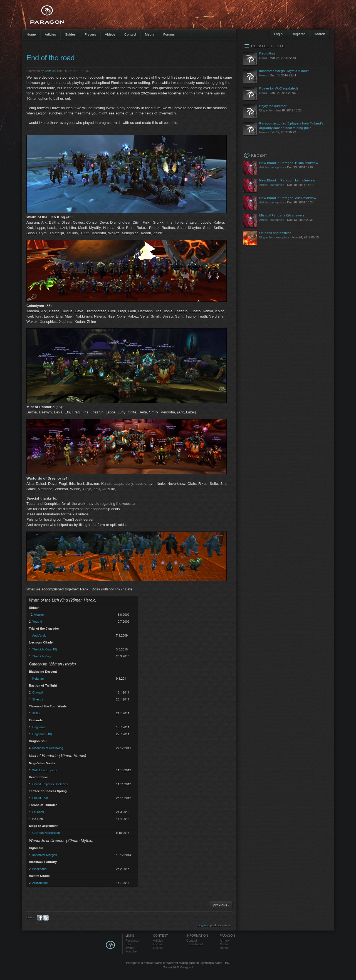Click the Roster for WoD post thumbnail icon
This screenshot has width=356, height=980.
250,94
